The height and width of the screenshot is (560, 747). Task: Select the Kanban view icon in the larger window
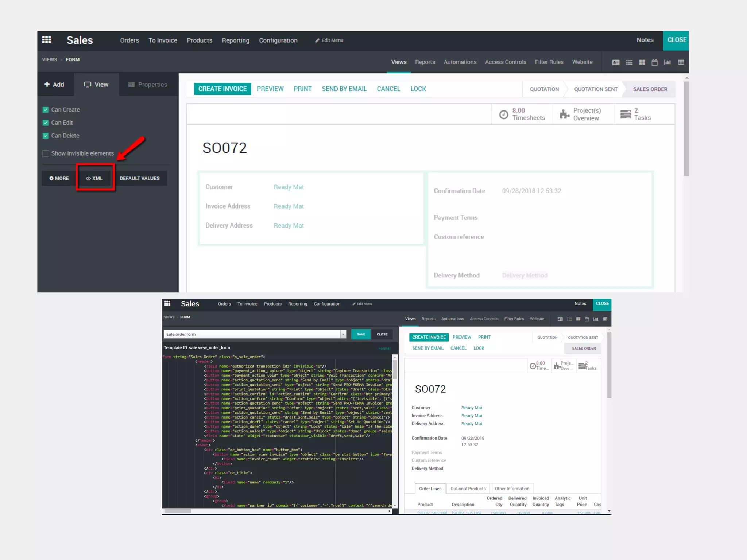click(642, 62)
